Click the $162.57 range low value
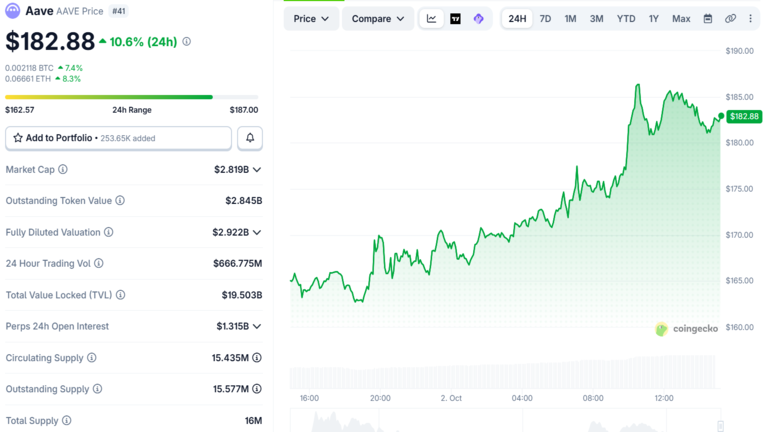Viewport: 768px width, 432px height. (20, 110)
